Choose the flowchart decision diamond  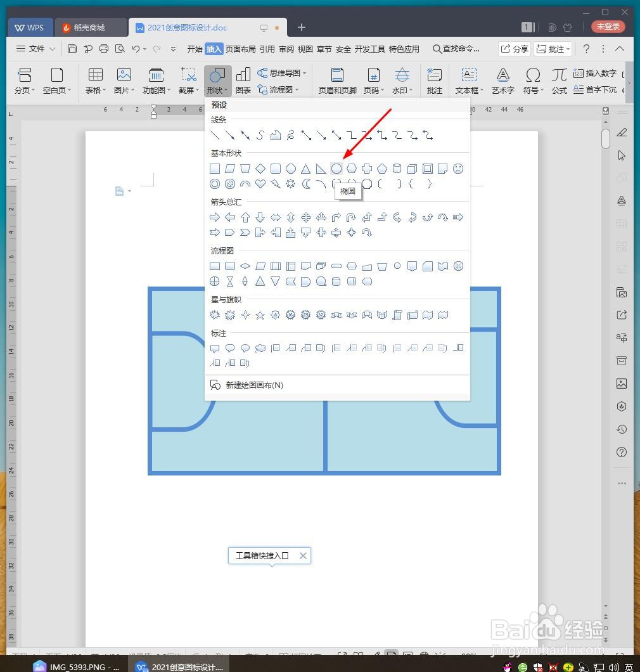pyautogui.click(x=245, y=266)
